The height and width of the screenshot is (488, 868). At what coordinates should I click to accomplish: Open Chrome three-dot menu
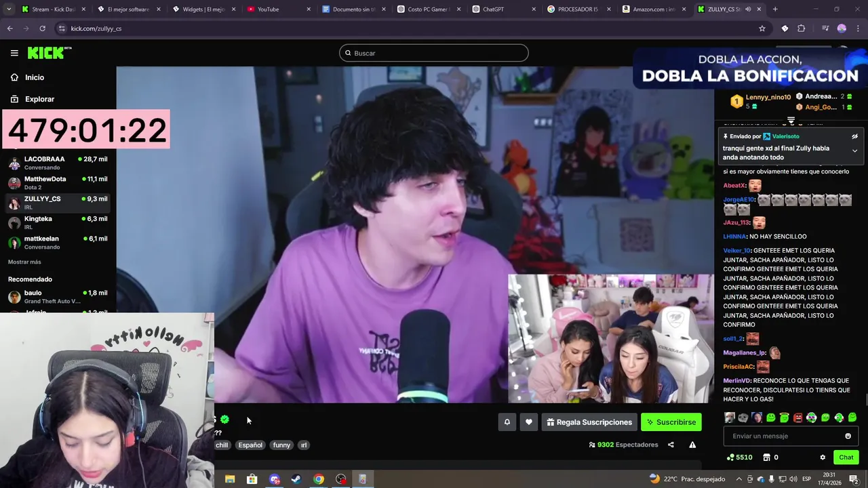pos(859,28)
